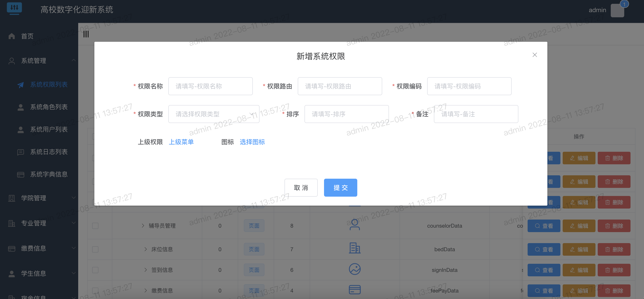Click the log icon next to 系统日志列表
Screen dimensions: 644x299
[x=20, y=152]
